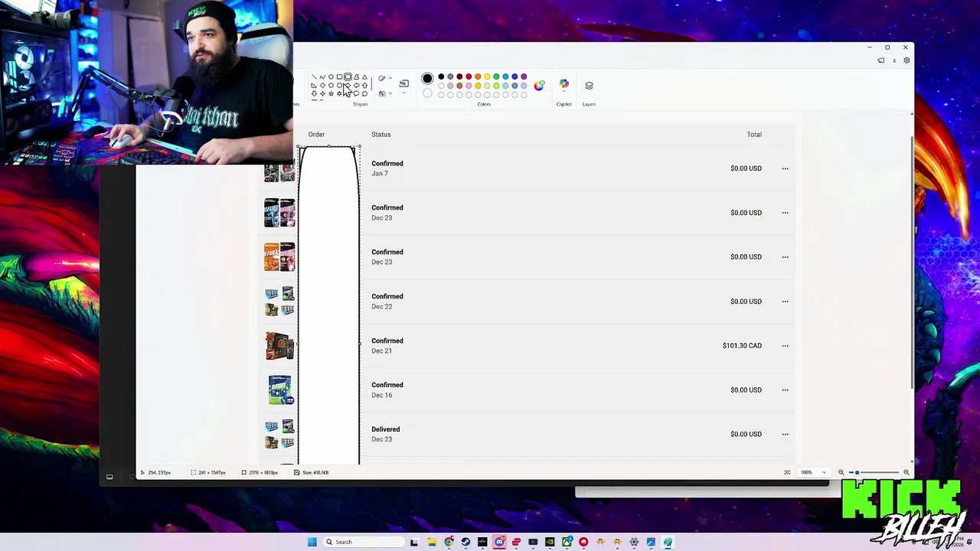Screen dimensions: 980x551
Task: Click the Status column header
Action: tap(381, 135)
